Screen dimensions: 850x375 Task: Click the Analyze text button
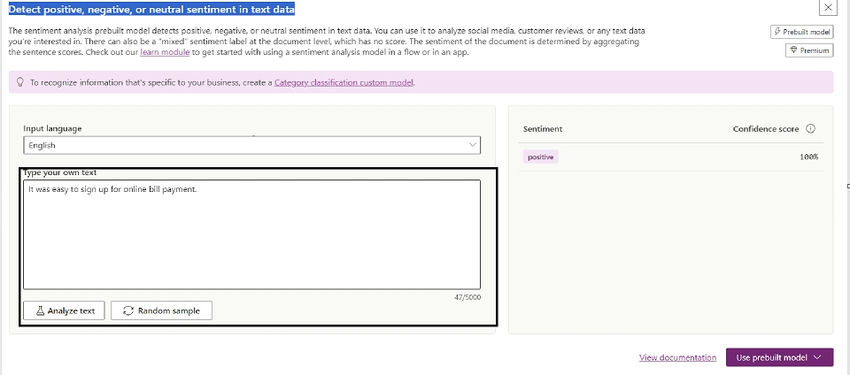pos(64,311)
